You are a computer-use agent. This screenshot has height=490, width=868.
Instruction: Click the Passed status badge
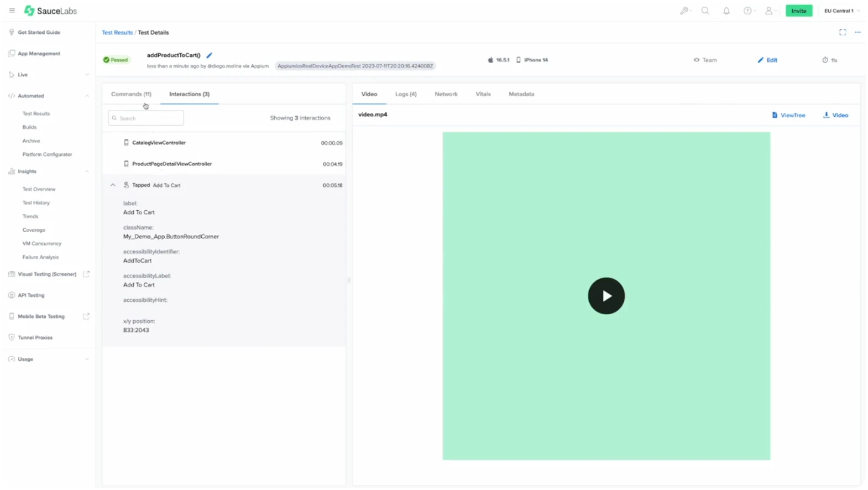tap(116, 60)
